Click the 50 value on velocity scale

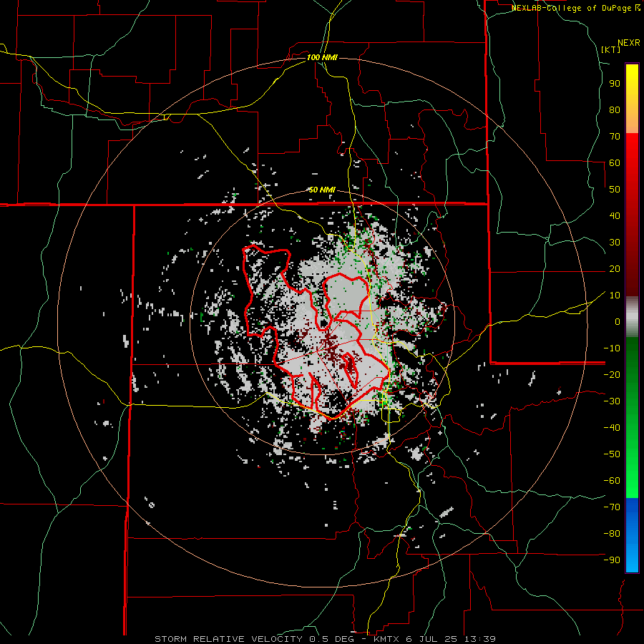(615, 190)
